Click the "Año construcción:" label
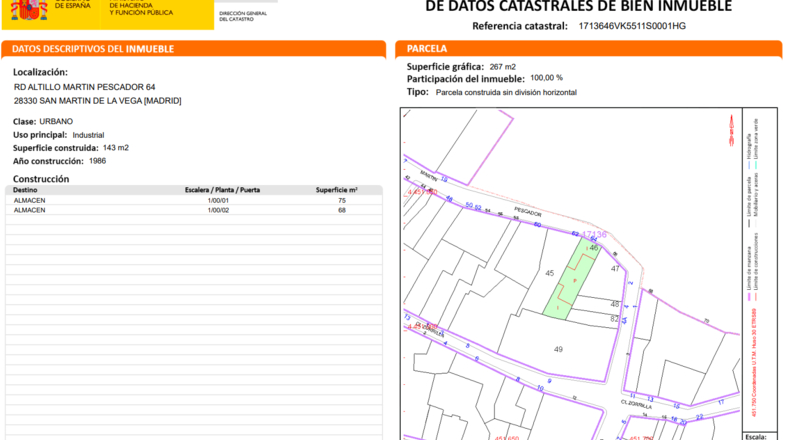This screenshot has width=790, height=440. pyautogui.click(x=48, y=161)
